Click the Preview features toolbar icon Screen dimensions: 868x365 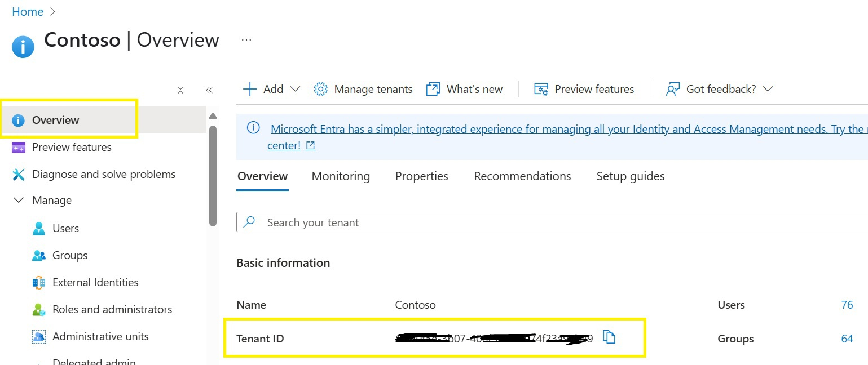[541, 89]
